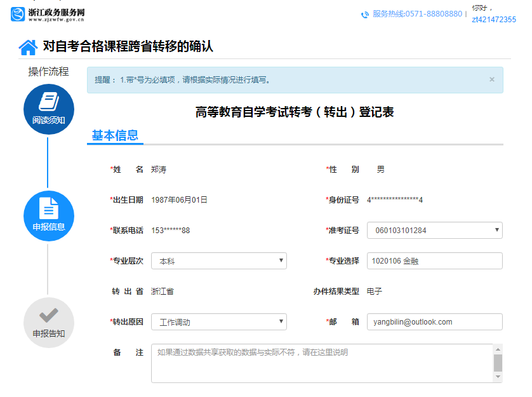This screenshot has height=397, width=532.
Task: Select the 申报信息 step icon
Action: pos(49,216)
